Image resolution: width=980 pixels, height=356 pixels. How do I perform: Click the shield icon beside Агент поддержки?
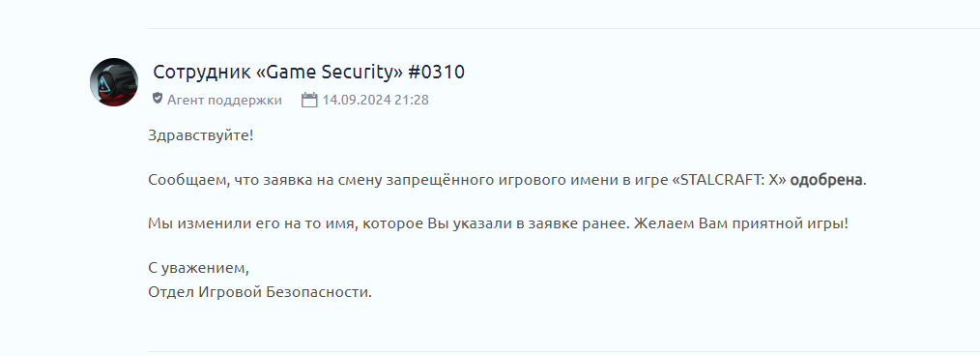click(x=158, y=99)
